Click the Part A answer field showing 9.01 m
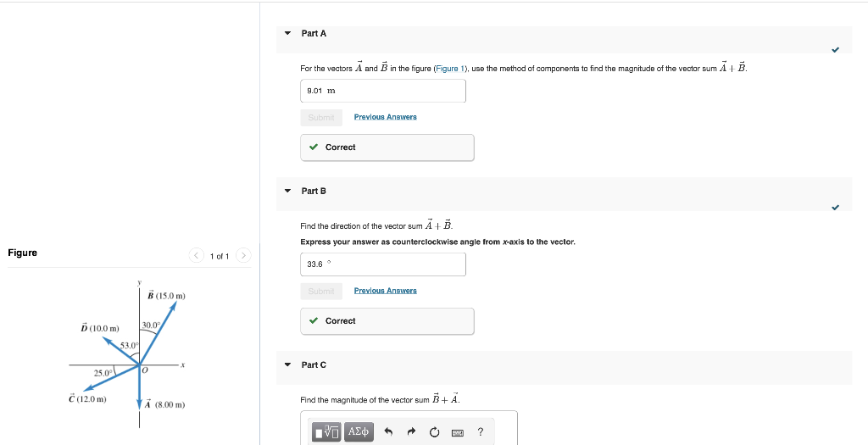 382,91
